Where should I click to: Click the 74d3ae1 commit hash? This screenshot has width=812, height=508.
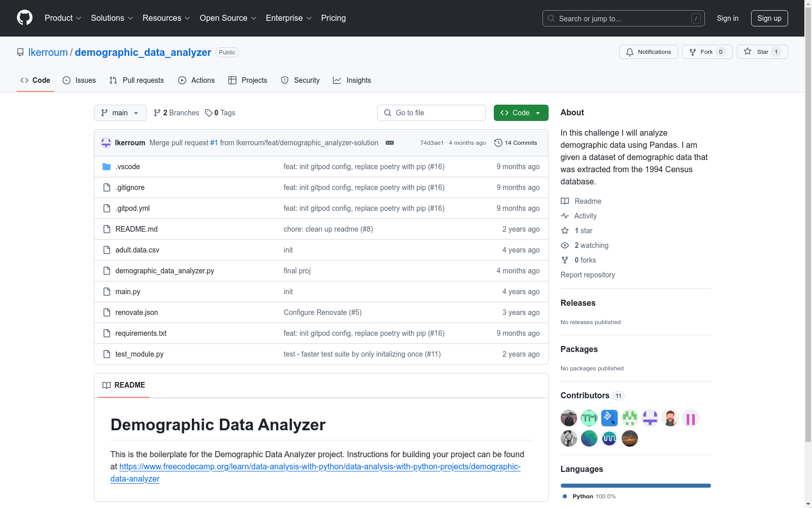click(432, 143)
